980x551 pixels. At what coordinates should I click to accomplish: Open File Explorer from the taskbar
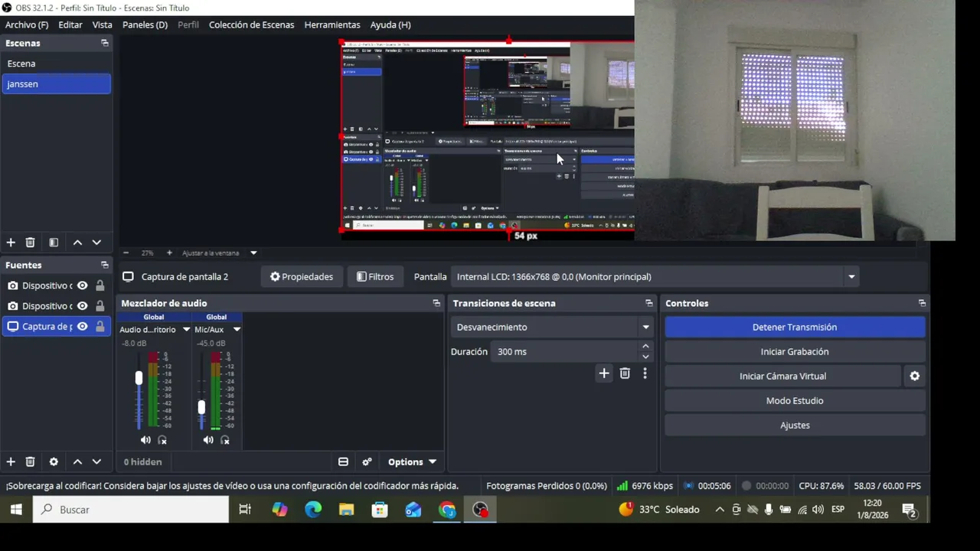[347, 510]
